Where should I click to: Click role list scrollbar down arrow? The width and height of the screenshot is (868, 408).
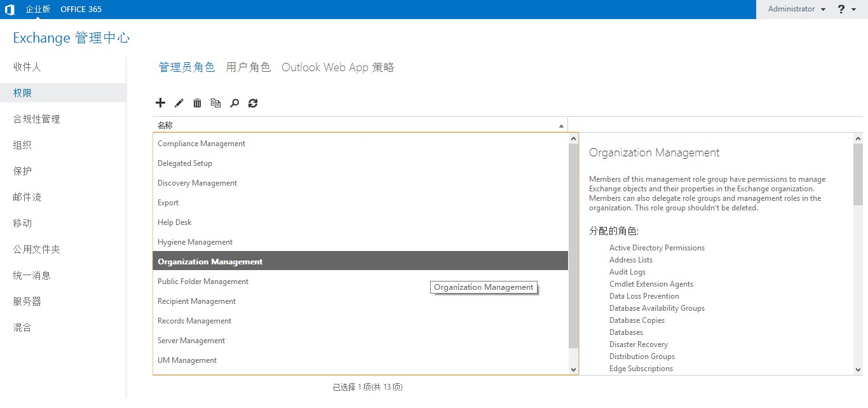click(574, 369)
